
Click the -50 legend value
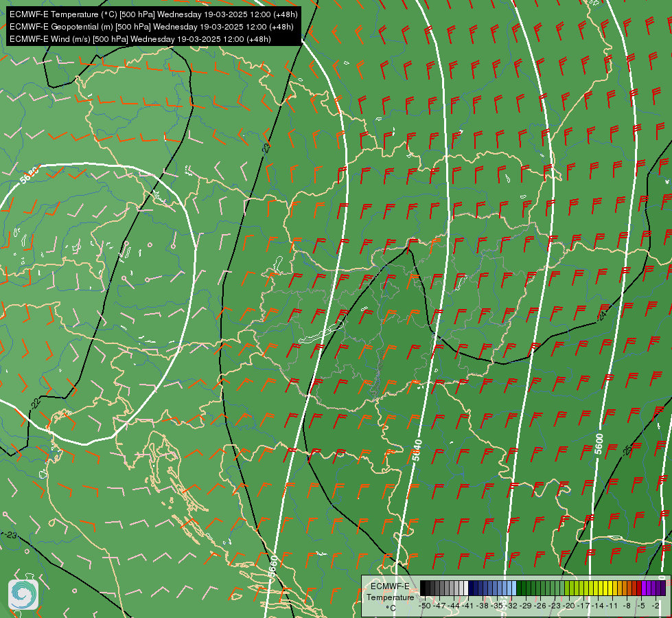(425, 606)
